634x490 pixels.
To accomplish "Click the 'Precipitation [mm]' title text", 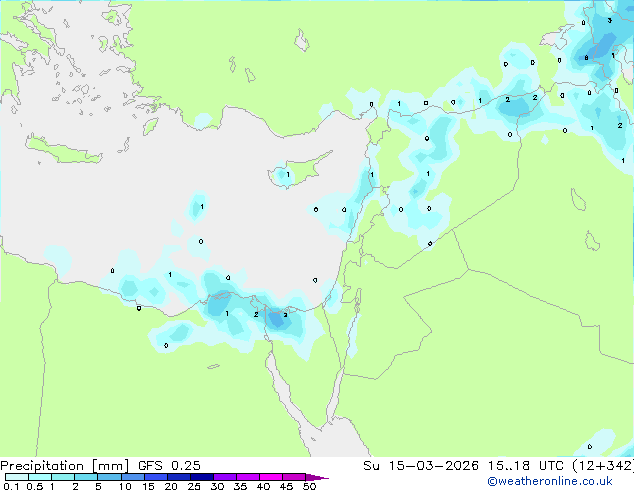I will 65,466.
